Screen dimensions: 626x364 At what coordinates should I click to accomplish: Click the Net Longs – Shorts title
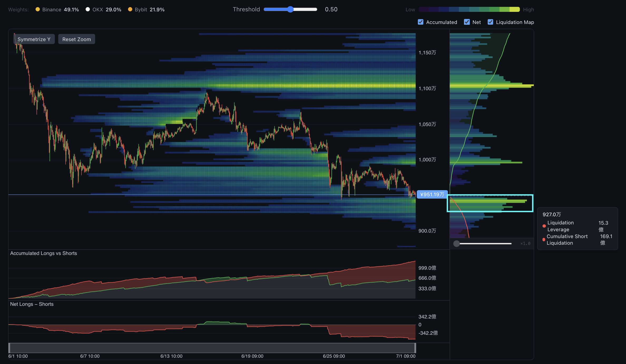32,304
